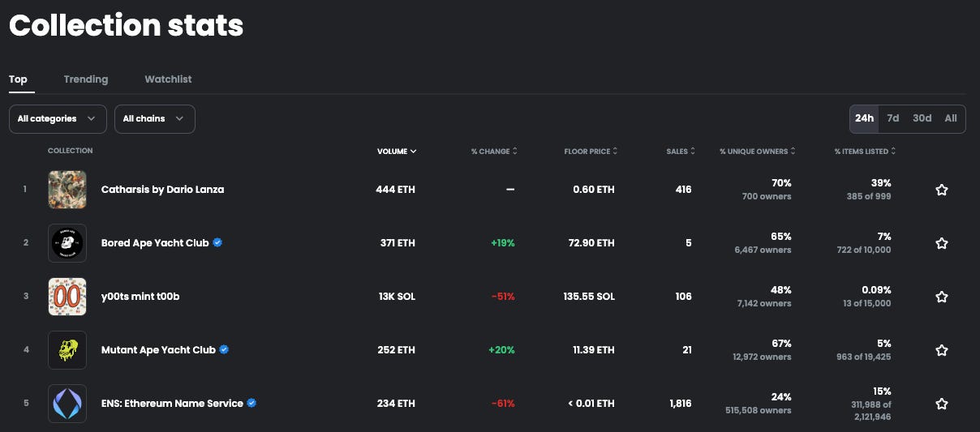Open ENS logo thumbnail
The height and width of the screenshot is (432, 980).
(67, 404)
